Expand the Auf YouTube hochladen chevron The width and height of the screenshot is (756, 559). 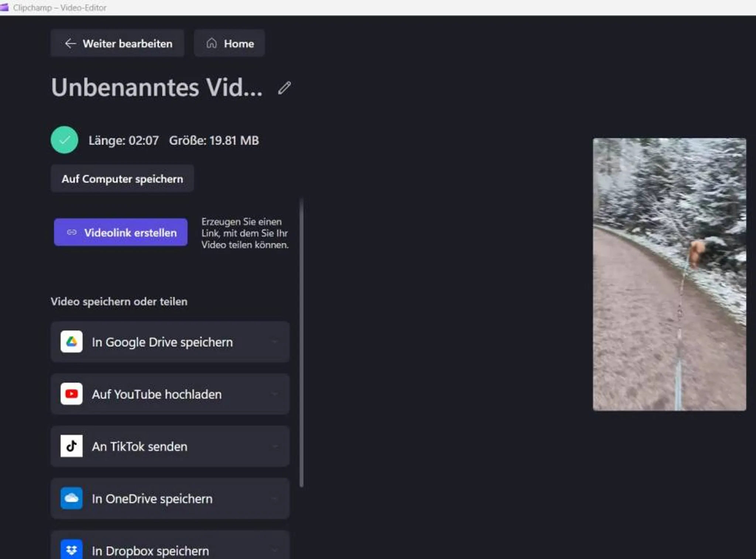pos(275,394)
